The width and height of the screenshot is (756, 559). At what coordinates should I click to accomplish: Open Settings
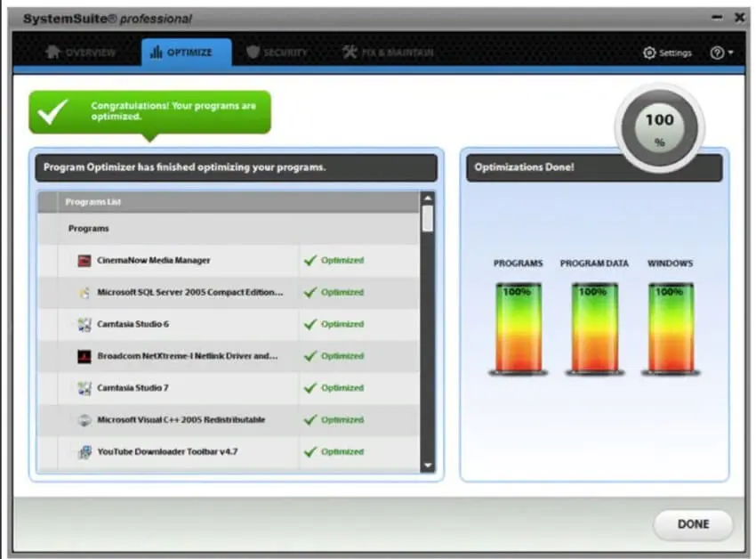pos(668,53)
